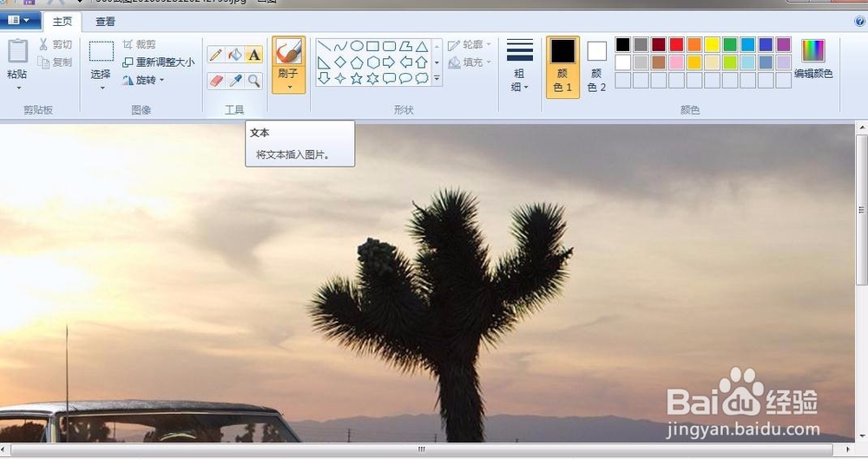Choose the Up arrow shape
The width and height of the screenshot is (868, 459).
[422, 62]
